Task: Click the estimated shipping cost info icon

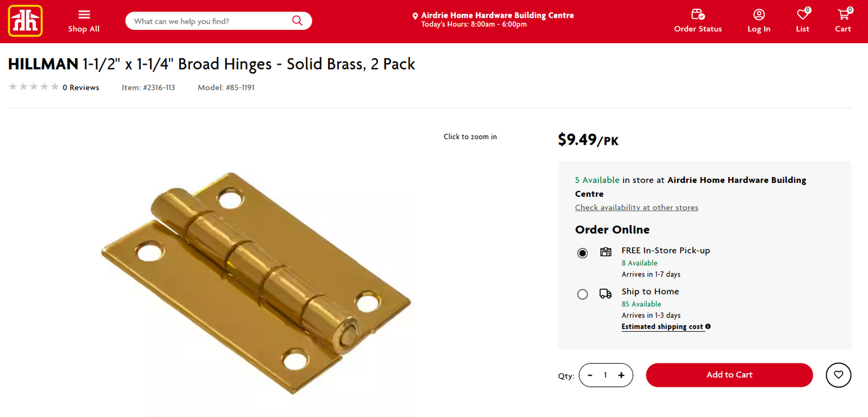Action: click(x=708, y=326)
